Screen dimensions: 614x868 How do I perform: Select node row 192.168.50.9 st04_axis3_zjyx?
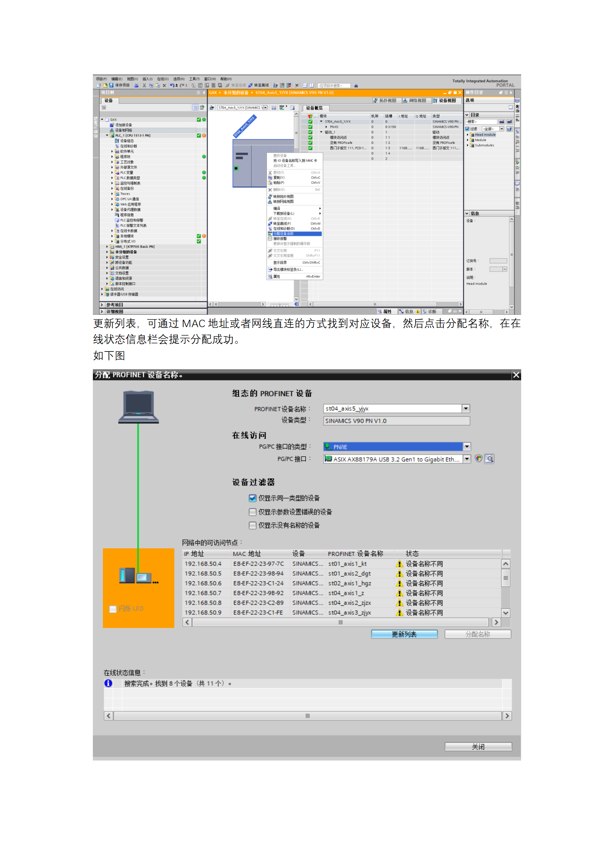[342, 612]
